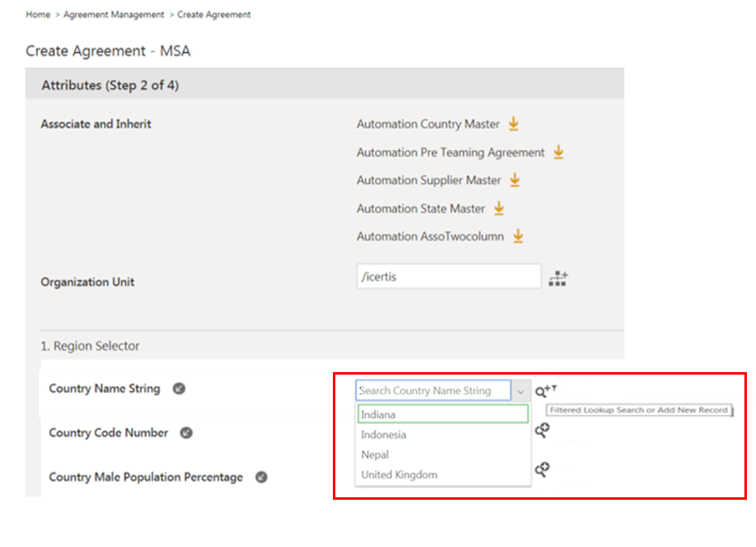Click download icon next to Automation Country Master
The image size is (756, 547).
coord(513,124)
